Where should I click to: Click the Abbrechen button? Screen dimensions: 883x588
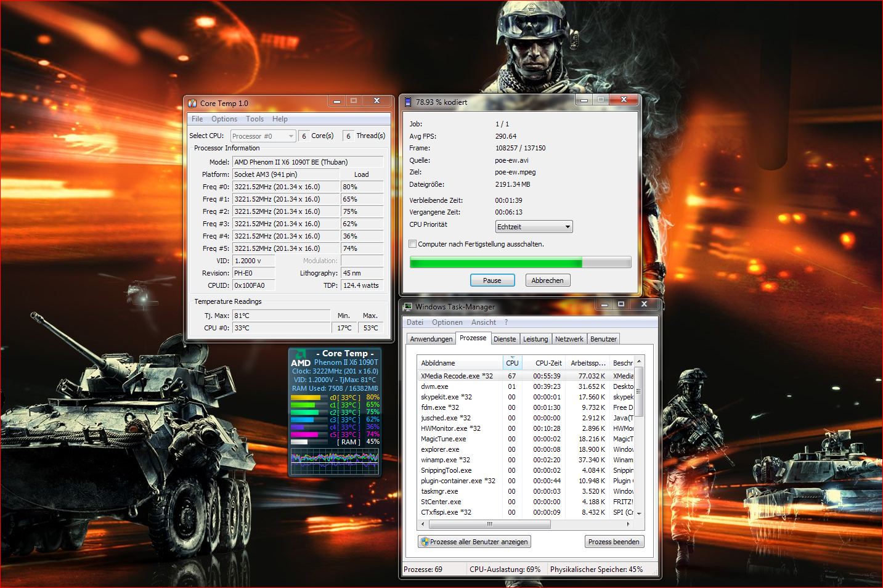pos(547,280)
